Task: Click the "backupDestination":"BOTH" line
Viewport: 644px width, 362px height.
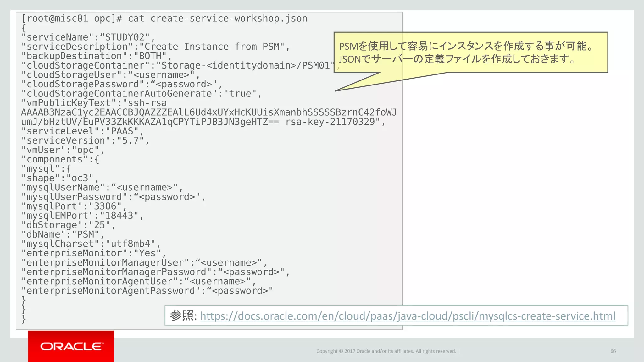Action: [97, 56]
